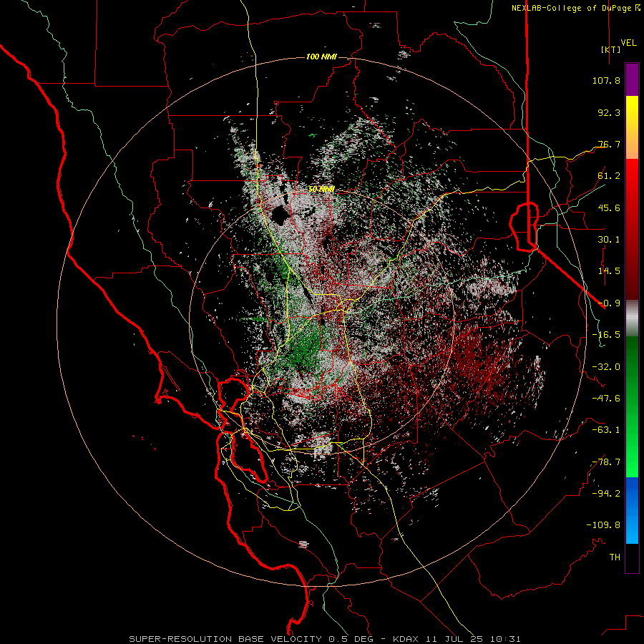The height and width of the screenshot is (644, 644).
Task: Click the [KT] units label
Action: tap(611, 49)
